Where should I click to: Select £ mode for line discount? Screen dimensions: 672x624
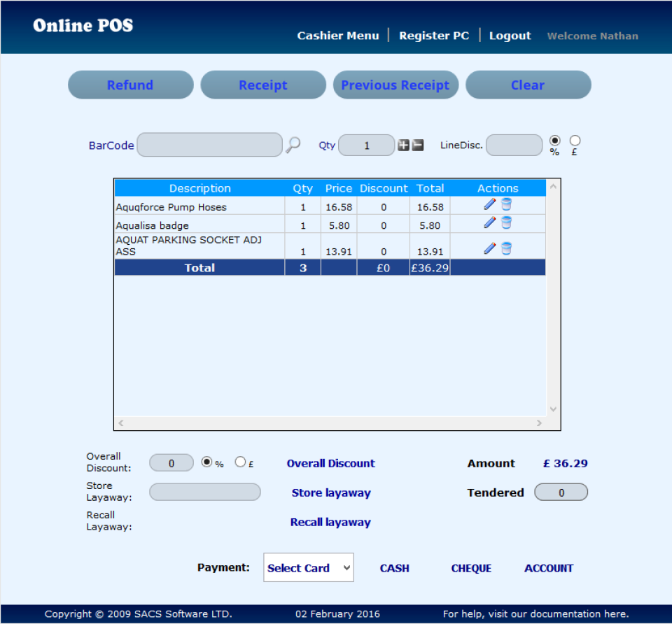point(575,141)
